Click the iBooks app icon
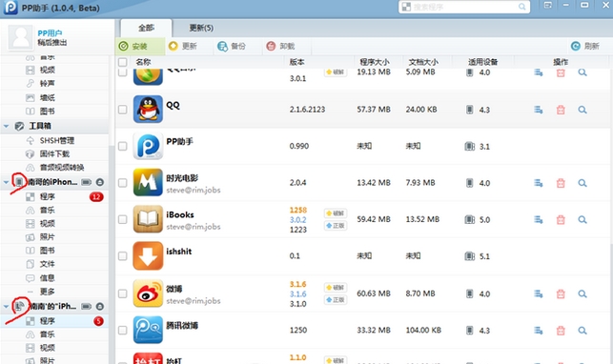The width and height of the screenshot is (613, 364). (148, 219)
